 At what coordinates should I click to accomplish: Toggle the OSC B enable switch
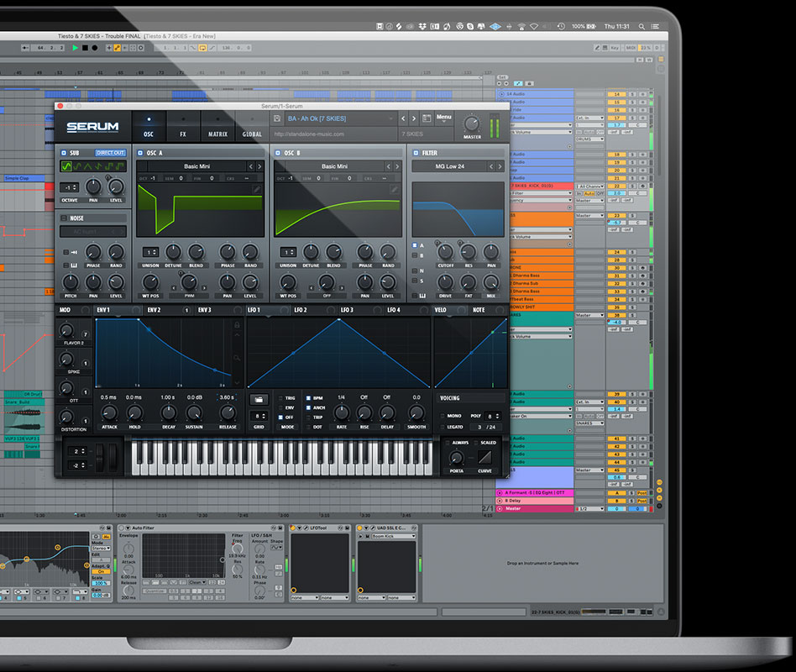(x=278, y=153)
